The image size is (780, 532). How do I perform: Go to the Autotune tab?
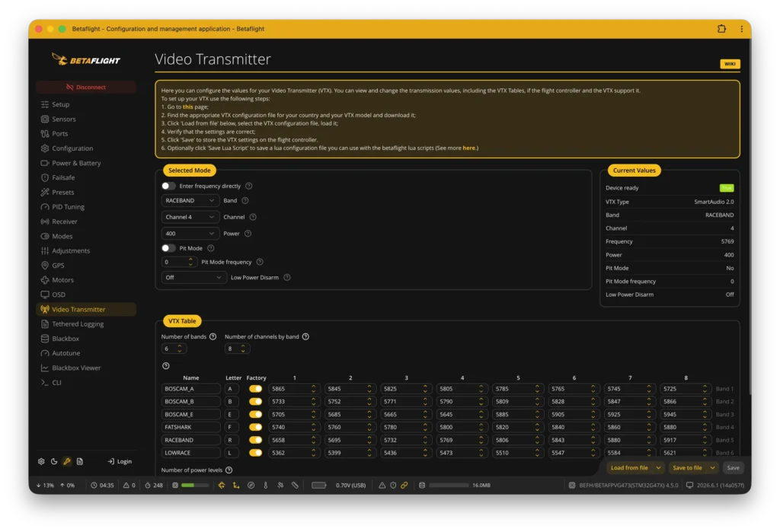click(86, 353)
